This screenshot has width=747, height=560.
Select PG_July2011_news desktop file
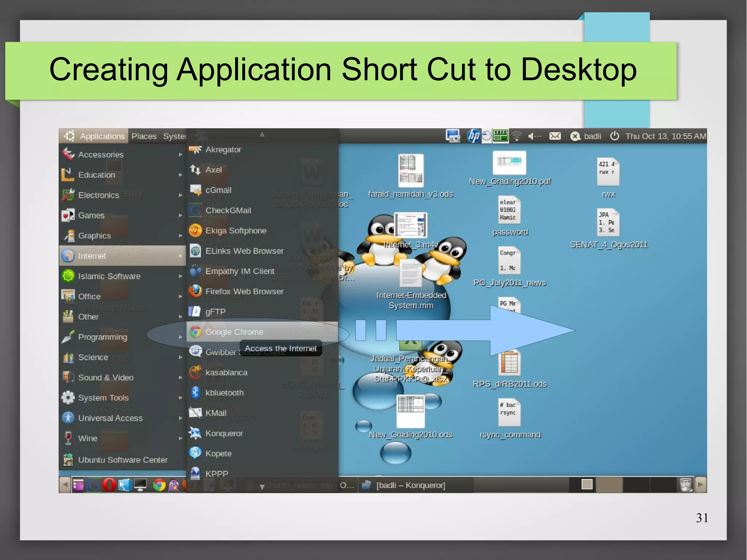pos(510,267)
